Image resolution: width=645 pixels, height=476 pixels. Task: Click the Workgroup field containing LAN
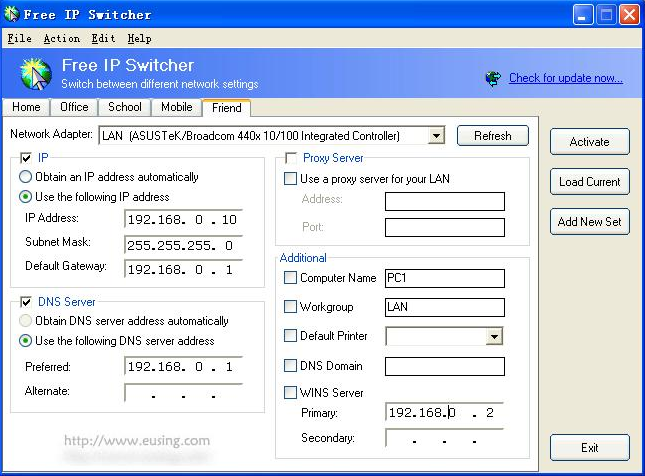point(445,307)
